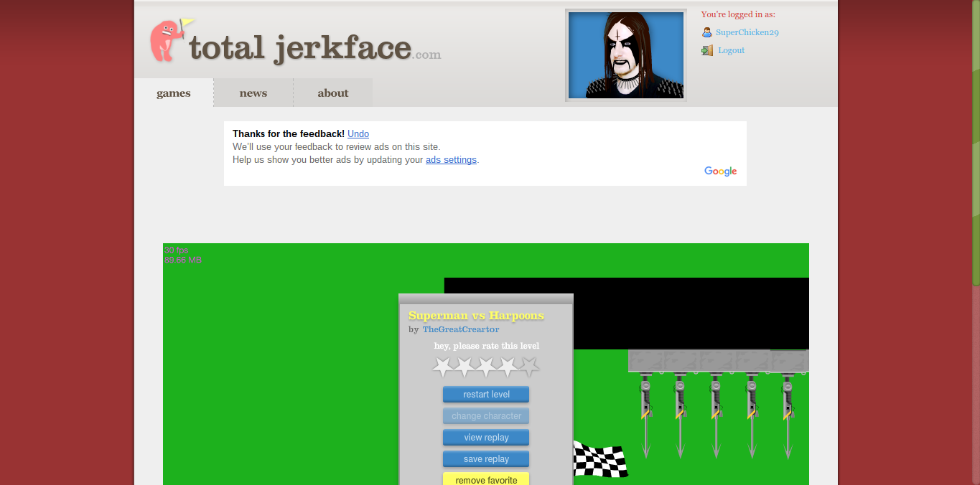Rate the level two stars

tap(464, 366)
